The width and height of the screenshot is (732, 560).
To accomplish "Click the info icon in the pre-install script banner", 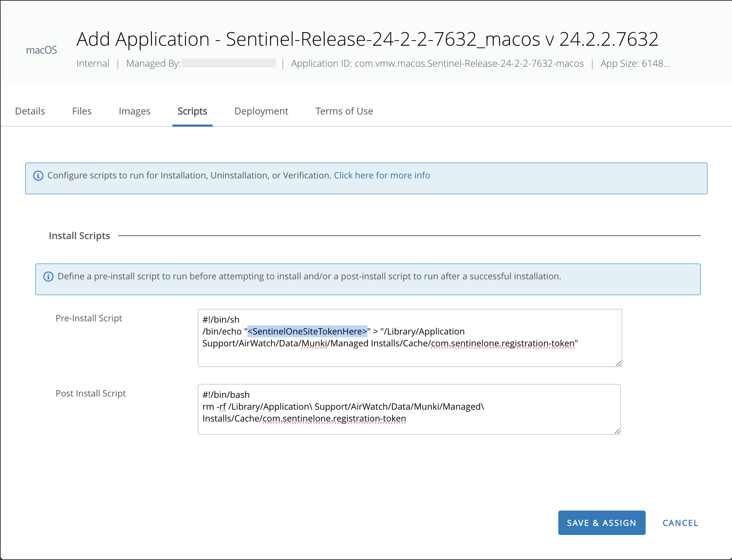I will [x=48, y=277].
